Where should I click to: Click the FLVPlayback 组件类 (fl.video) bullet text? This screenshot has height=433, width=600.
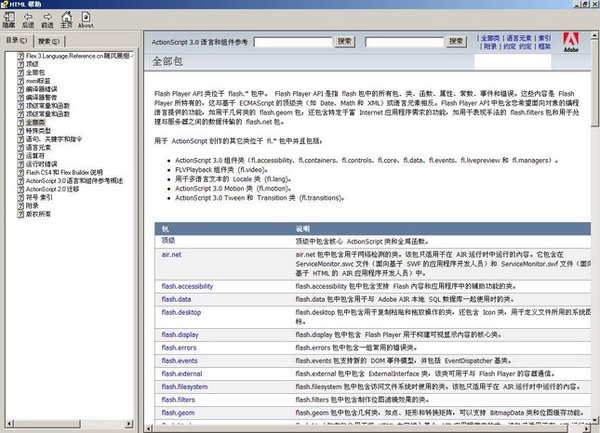click(222, 170)
